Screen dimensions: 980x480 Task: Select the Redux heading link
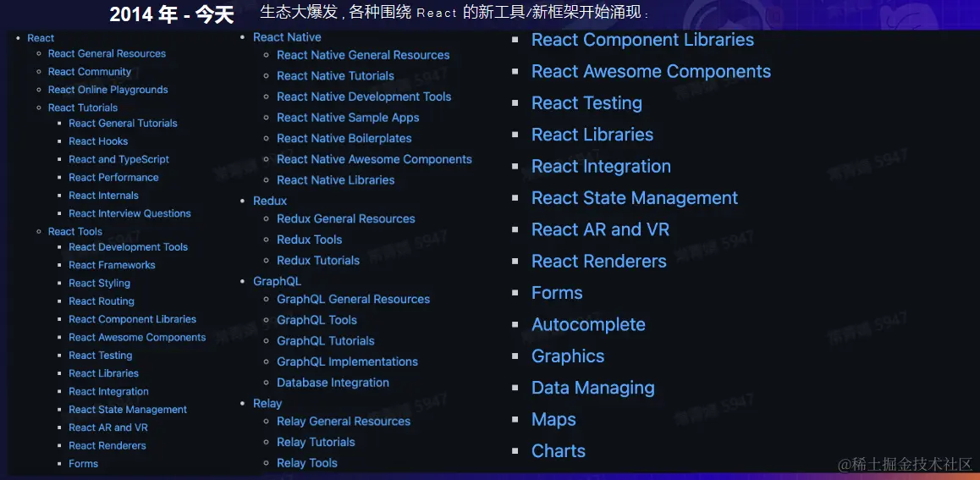[x=270, y=201]
